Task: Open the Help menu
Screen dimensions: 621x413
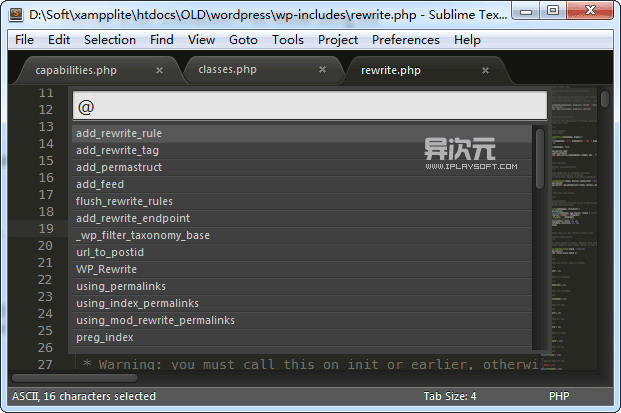Action: click(x=467, y=40)
